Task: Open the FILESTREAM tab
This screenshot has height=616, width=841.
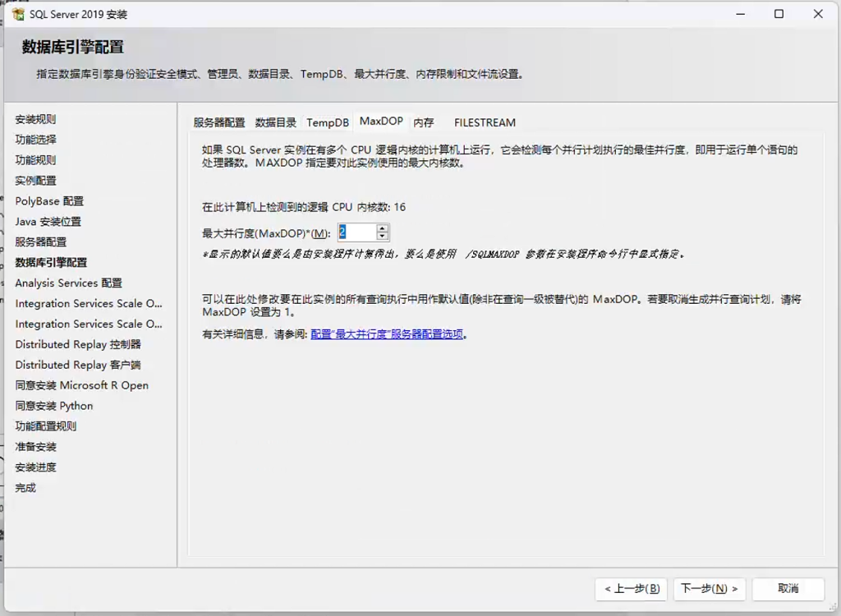Action: (485, 123)
